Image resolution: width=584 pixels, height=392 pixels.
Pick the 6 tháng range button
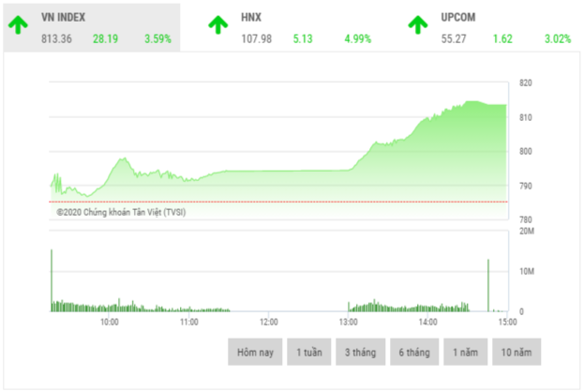[x=412, y=352]
